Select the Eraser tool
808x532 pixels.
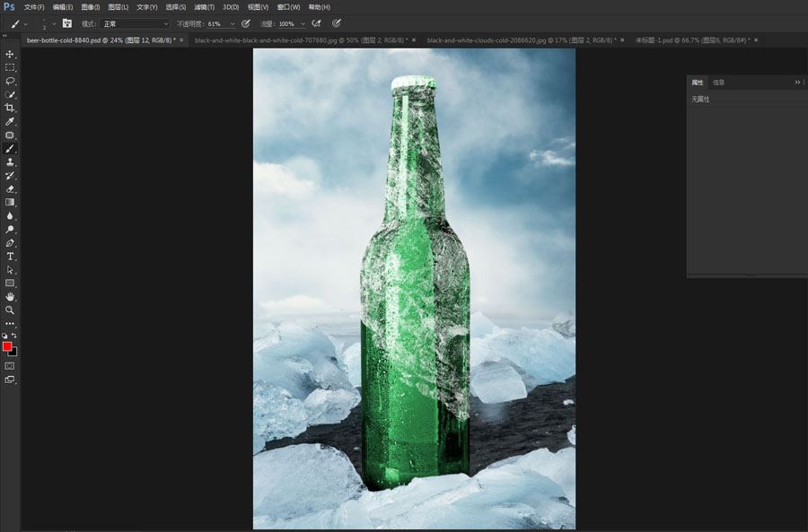(x=11, y=189)
